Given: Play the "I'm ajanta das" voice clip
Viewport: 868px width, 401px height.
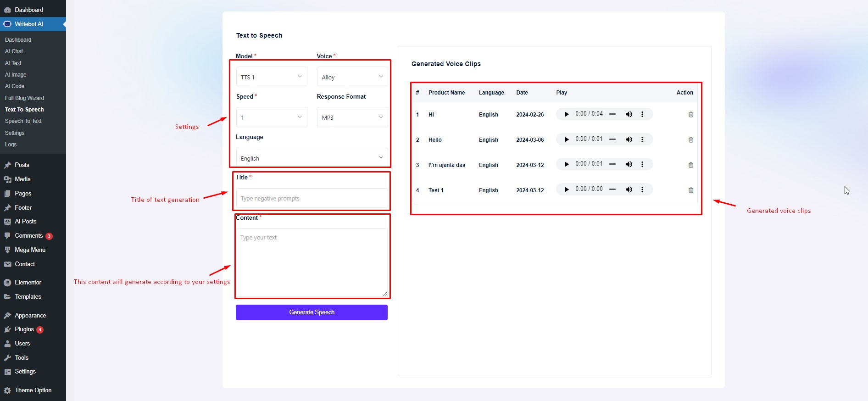Looking at the screenshot, I should [567, 164].
